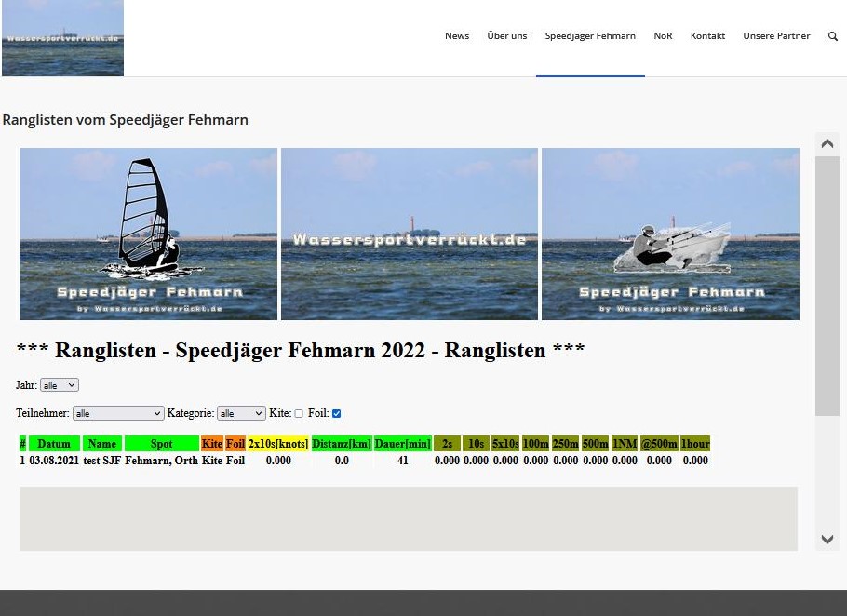Go to Über uns page

pyautogui.click(x=506, y=36)
